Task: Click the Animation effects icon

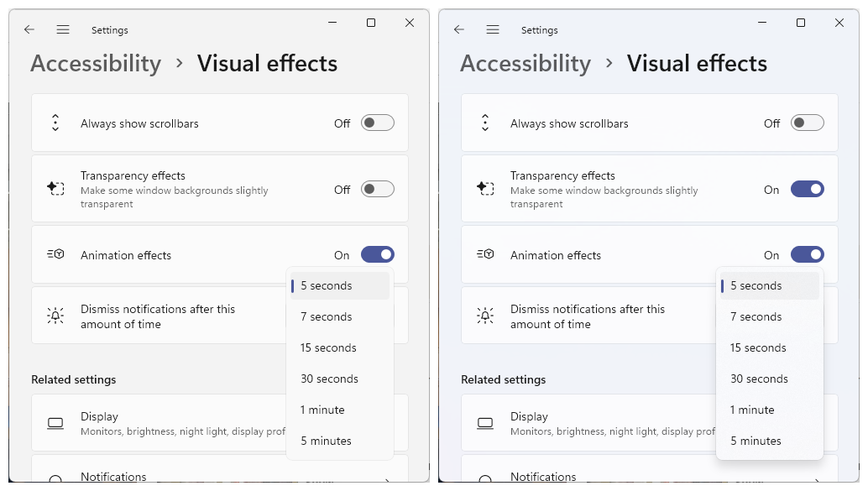Action: tap(55, 254)
